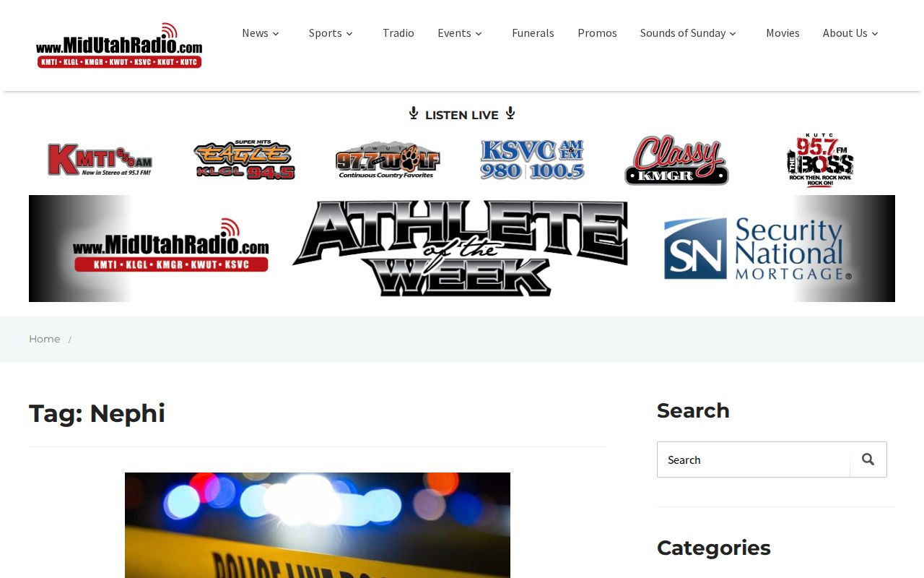Go to the Funerals page
924x578 pixels.
point(533,33)
